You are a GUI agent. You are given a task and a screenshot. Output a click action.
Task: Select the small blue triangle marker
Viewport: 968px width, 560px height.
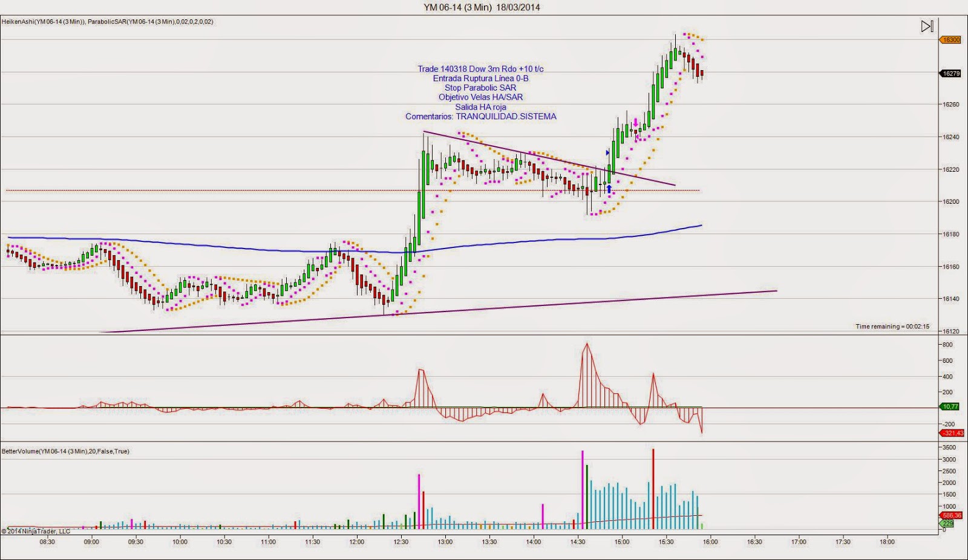[607, 152]
